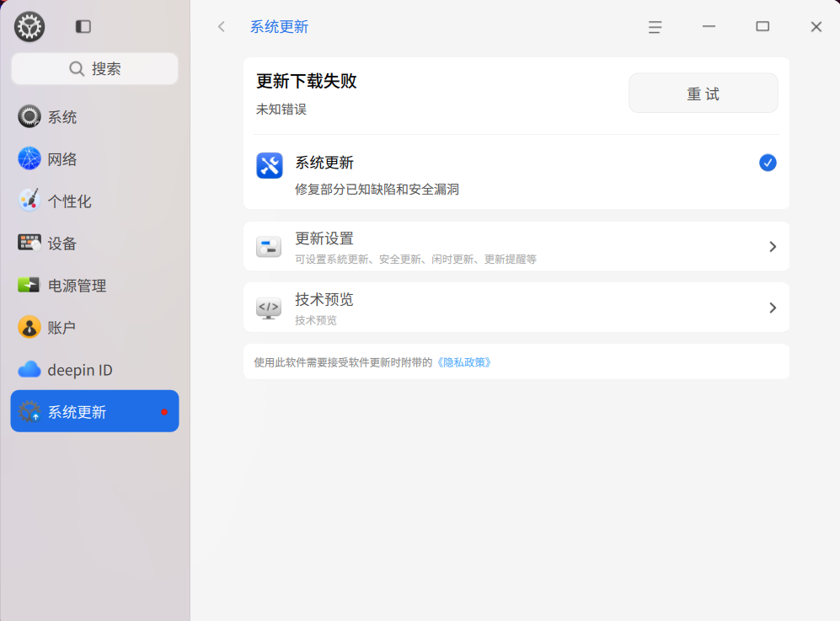The height and width of the screenshot is (621, 840).
Task: Click the 更新设置 subtitle listing update options
Action: pyautogui.click(x=415, y=260)
